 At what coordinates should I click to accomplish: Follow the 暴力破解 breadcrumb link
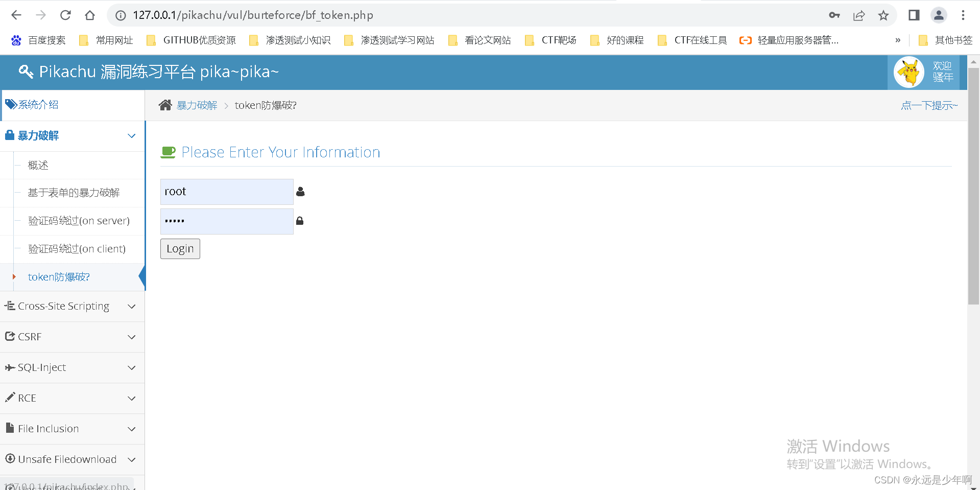pos(197,105)
